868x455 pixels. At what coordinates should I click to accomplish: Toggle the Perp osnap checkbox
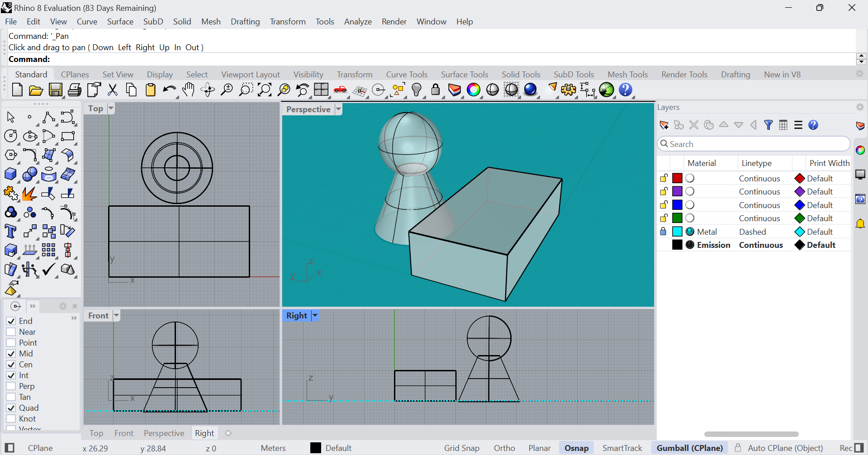click(x=11, y=386)
